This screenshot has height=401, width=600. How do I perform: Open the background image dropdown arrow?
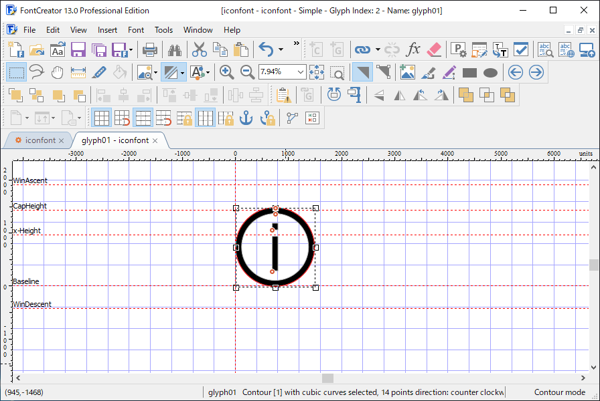click(x=155, y=72)
